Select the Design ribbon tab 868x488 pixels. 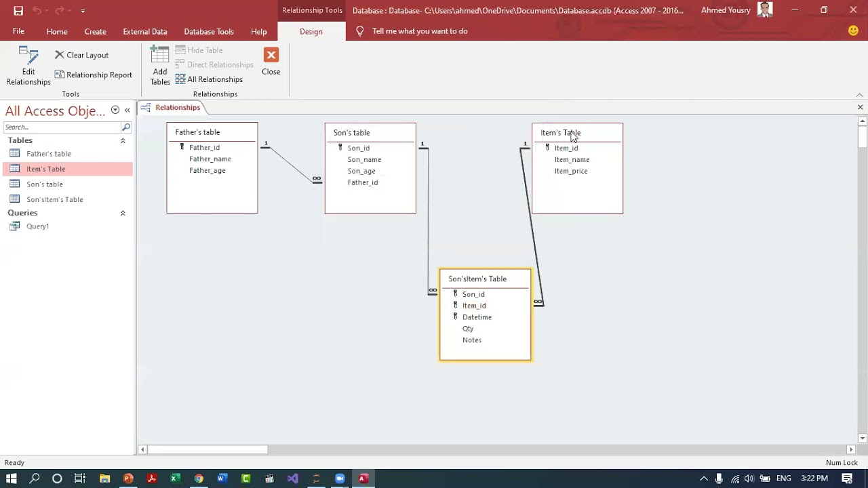[x=311, y=31]
